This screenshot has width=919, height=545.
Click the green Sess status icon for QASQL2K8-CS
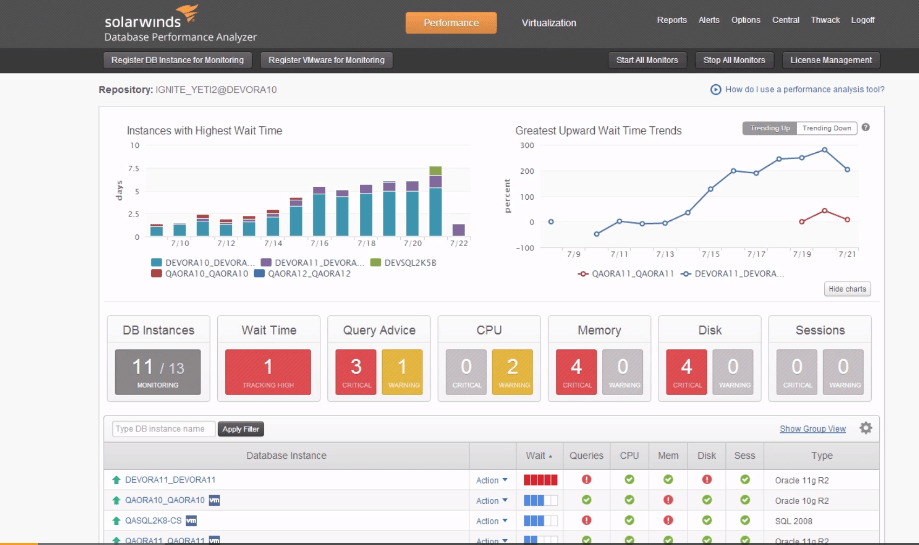pyautogui.click(x=744, y=520)
